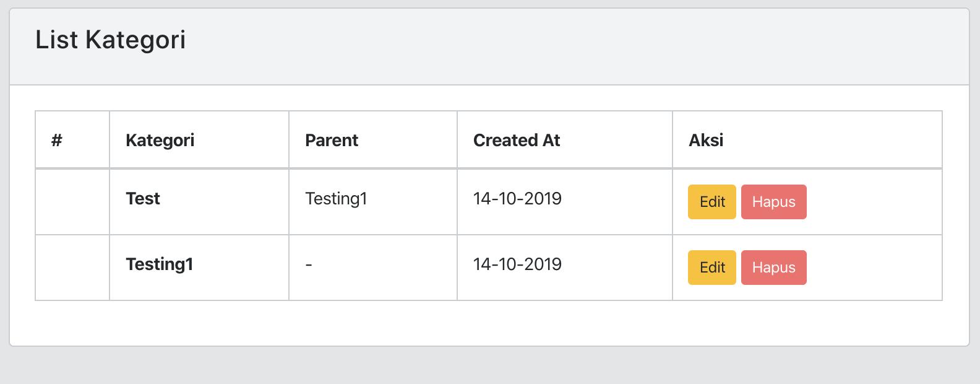This screenshot has width=980, height=384.
Task: Click the List Kategori card header bar
Action: tap(489, 47)
